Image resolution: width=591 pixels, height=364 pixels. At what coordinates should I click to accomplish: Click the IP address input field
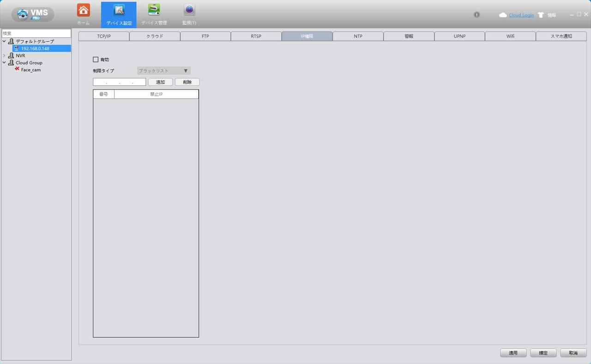click(x=119, y=82)
